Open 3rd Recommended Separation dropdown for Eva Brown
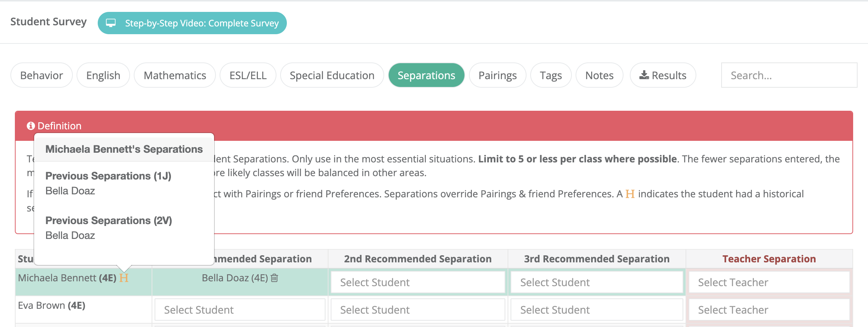The image size is (868, 327). [x=597, y=310]
